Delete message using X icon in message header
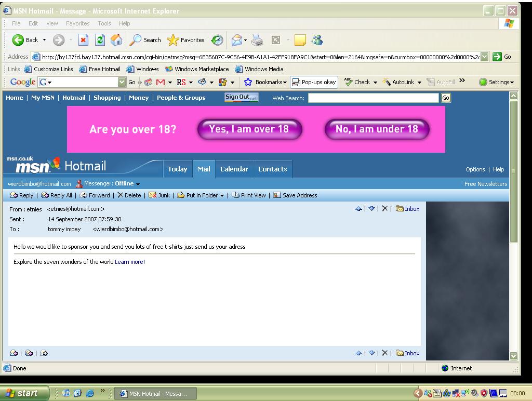 384,209
